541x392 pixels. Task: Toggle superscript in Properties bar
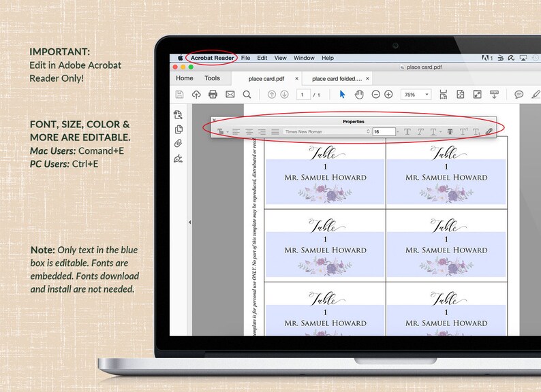click(x=464, y=131)
